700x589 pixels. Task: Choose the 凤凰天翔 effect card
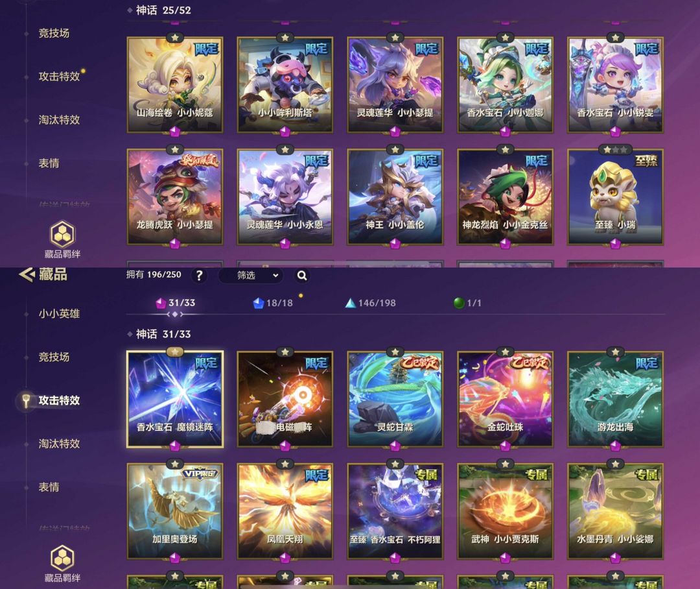pos(285,511)
